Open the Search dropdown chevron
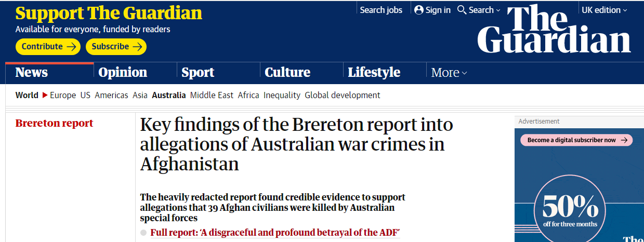Image resolution: width=644 pixels, height=242 pixels. (x=498, y=10)
